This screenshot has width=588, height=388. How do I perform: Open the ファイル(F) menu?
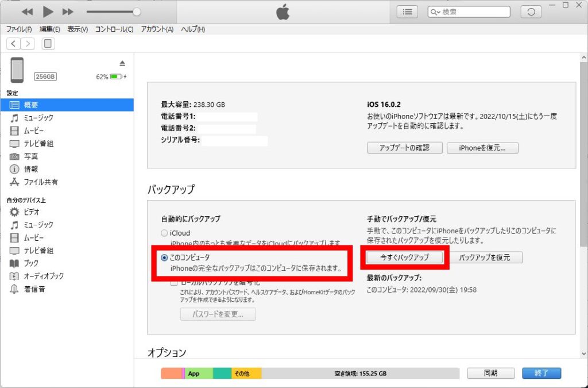[19, 29]
